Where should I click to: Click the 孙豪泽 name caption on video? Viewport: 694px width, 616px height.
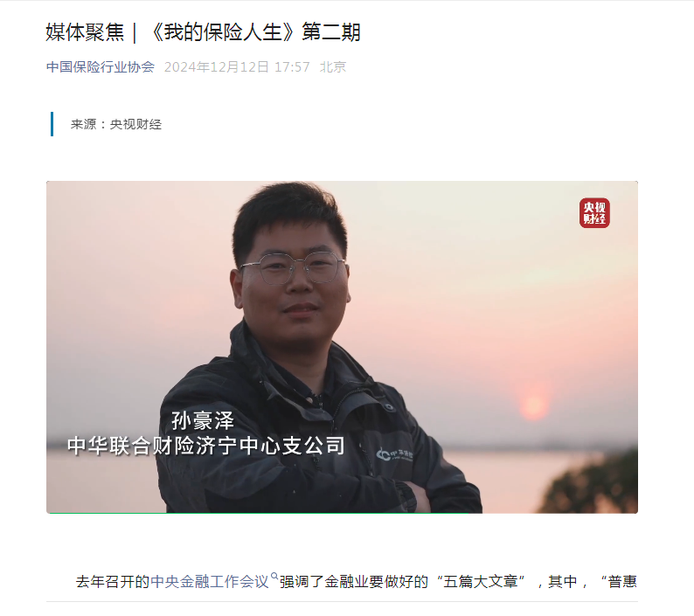tap(203, 420)
